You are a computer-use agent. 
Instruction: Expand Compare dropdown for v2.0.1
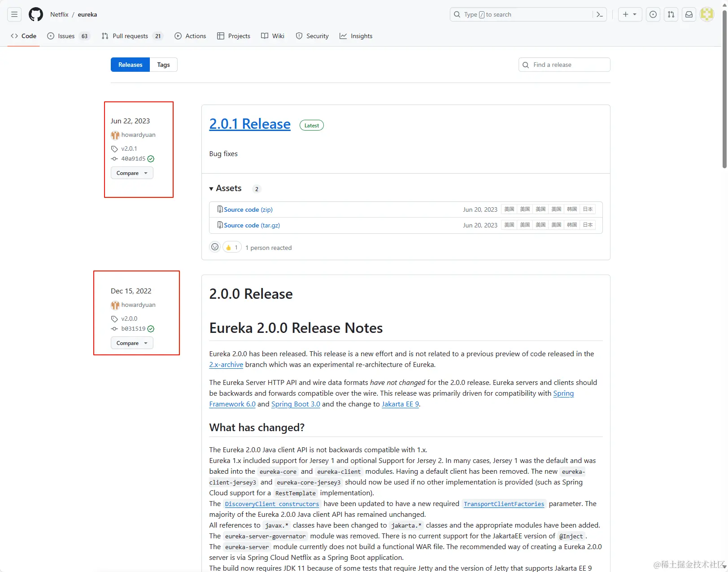[x=132, y=173]
